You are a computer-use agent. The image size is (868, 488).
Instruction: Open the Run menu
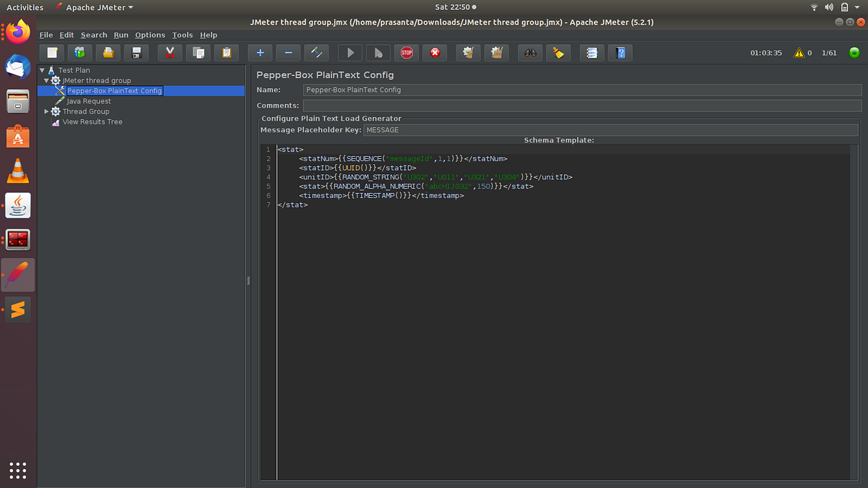point(121,35)
